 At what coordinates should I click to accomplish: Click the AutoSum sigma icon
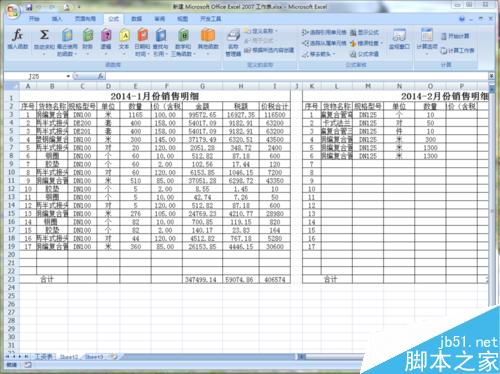[44, 35]
